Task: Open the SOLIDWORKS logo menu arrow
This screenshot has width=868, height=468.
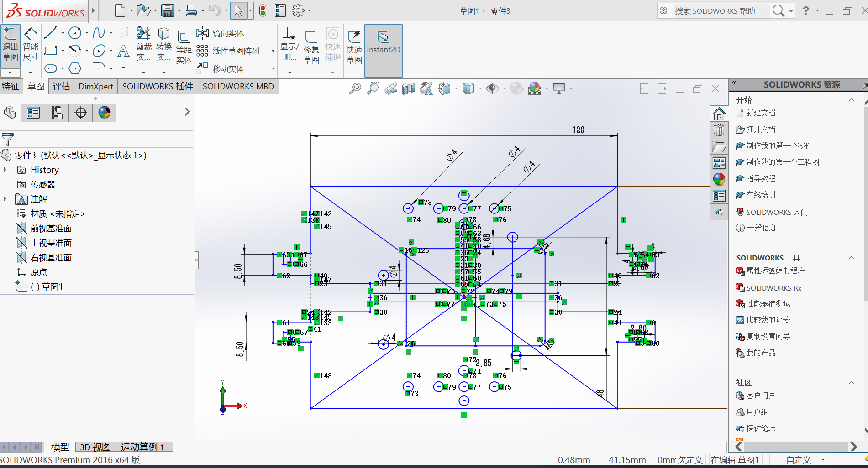Action: (93, 10)
